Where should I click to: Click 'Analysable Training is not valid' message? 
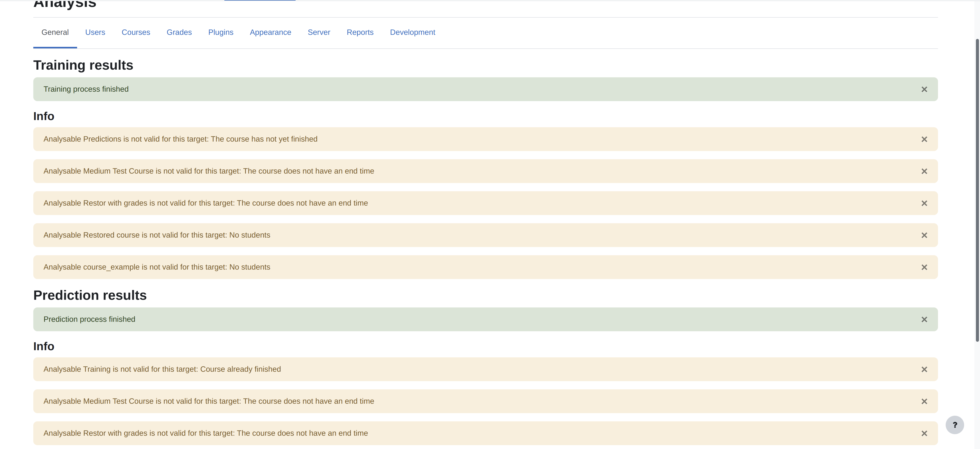[162, 369]
